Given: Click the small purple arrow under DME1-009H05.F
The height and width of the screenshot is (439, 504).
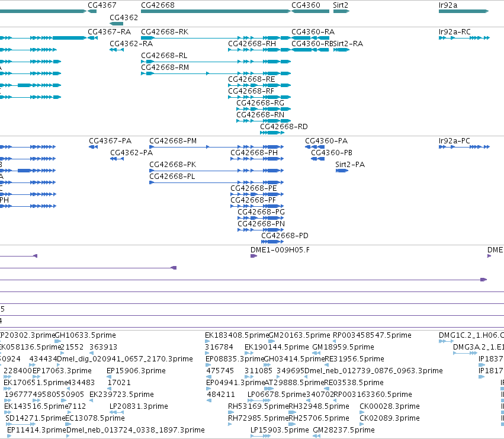Looking at the screenshot, I should coord(253,256).
